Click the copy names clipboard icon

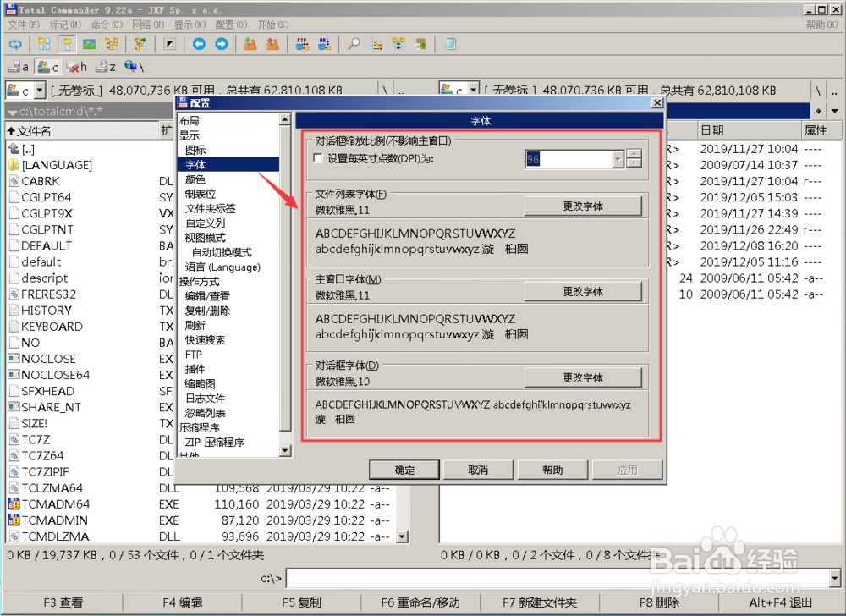[x=420, y=44]
